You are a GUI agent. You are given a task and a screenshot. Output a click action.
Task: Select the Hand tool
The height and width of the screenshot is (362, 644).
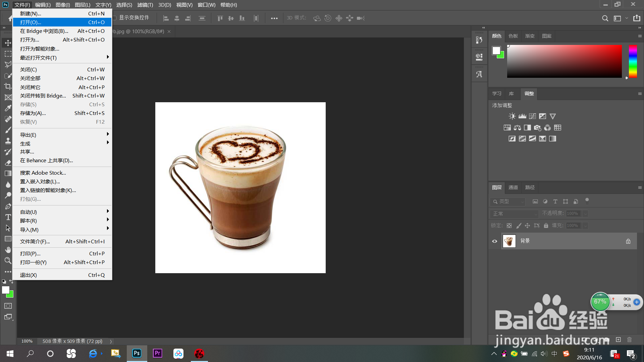(8, 250)
